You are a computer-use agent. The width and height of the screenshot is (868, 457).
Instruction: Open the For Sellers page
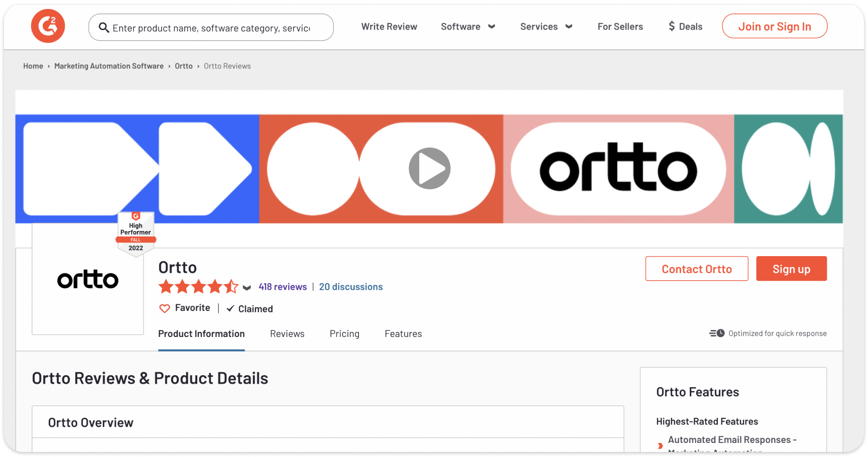pyautogui.click(x=620, y=27)
